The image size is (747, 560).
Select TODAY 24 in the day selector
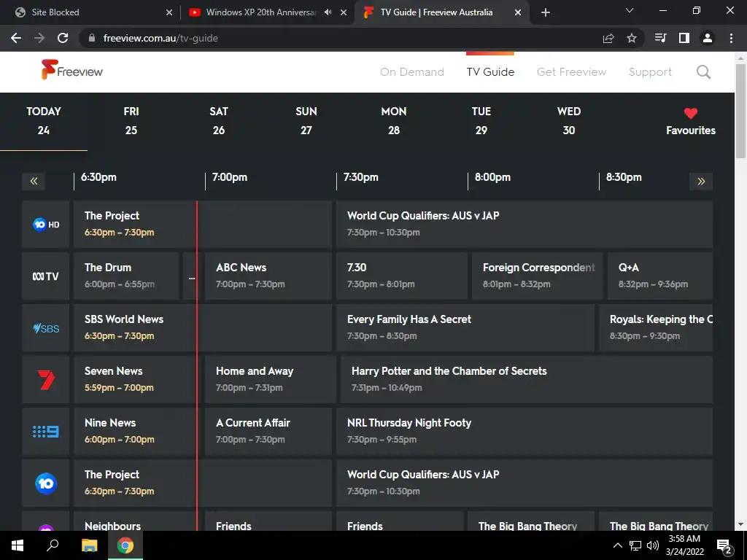pos(43,120)
